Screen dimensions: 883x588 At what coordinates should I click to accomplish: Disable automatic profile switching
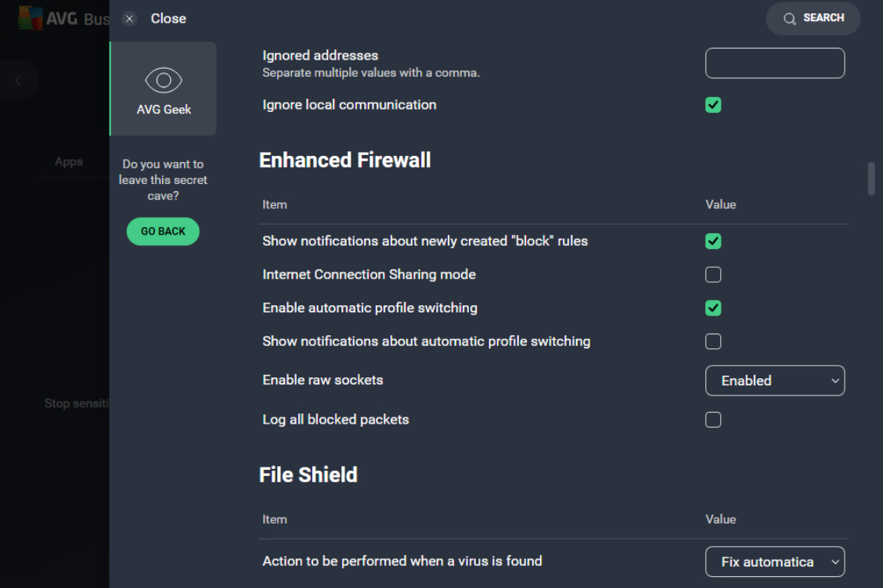(x=713, y=308)
